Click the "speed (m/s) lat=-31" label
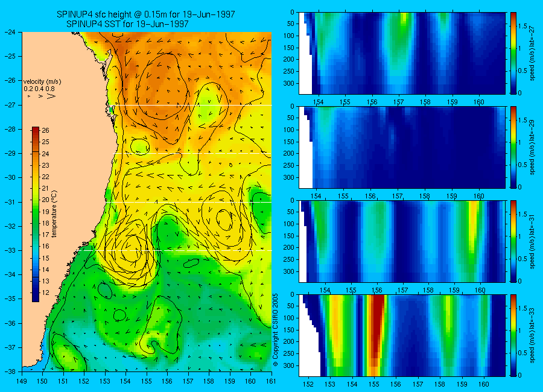The image size is (543, 392). (533, 241)
